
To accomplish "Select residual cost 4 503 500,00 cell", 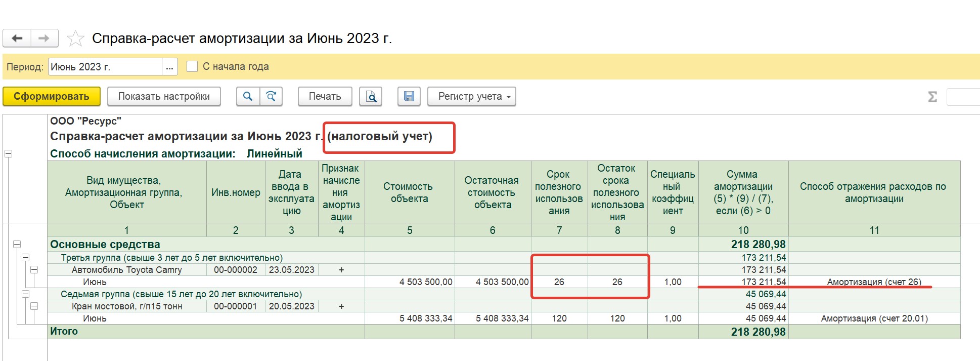I will pyautogui.click(x=493, y=282).
